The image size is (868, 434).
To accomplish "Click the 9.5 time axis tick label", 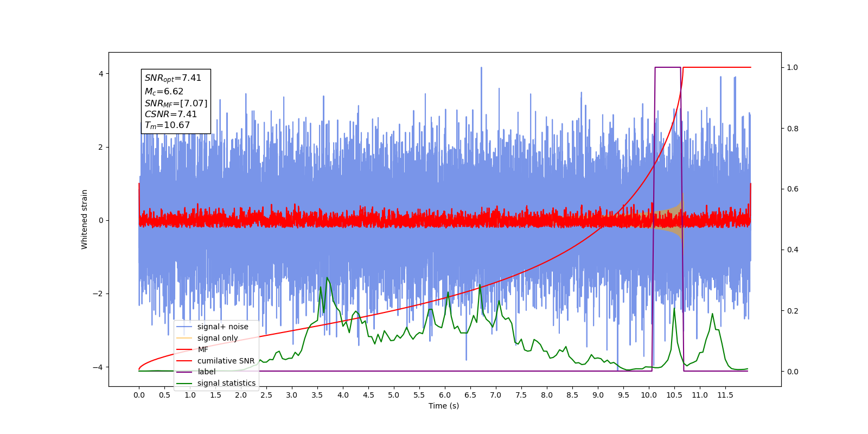I will pos(623,395).
